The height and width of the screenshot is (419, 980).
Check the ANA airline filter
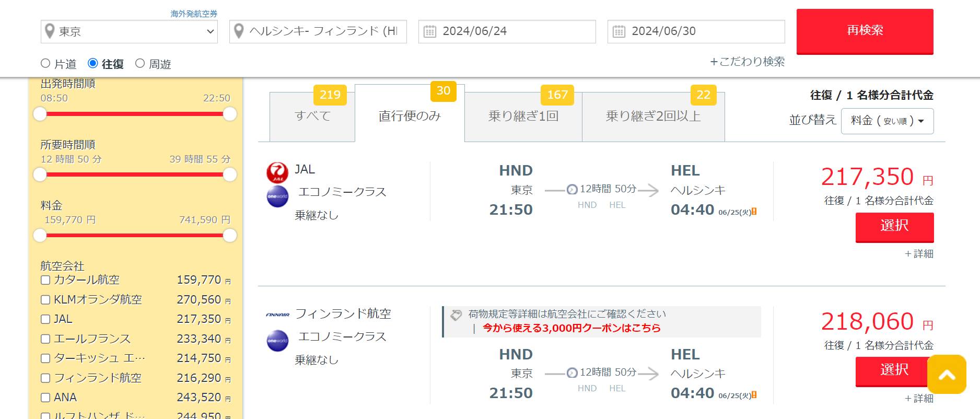pos(45,398)
